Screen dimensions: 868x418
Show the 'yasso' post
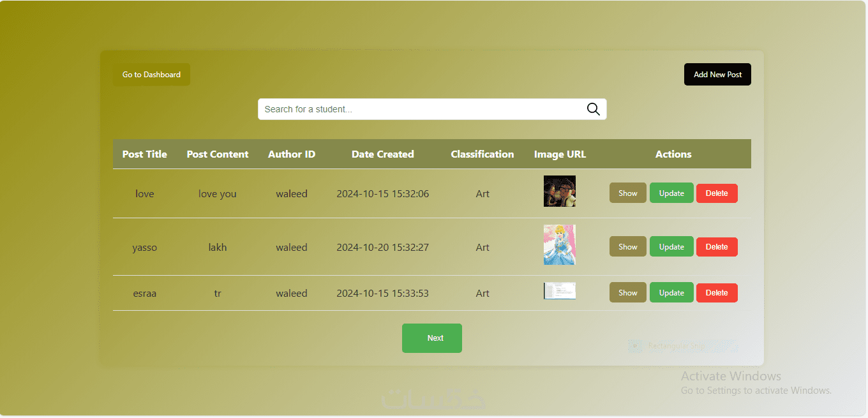628,247
